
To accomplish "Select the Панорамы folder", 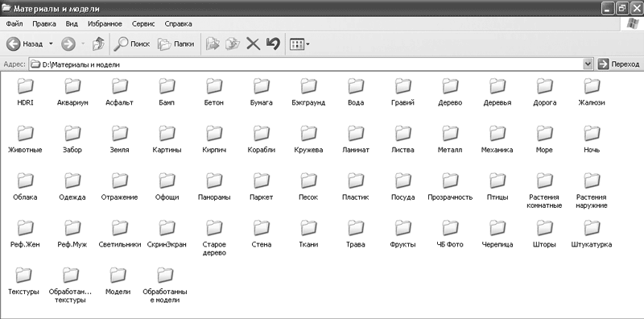I will (214, 187).
